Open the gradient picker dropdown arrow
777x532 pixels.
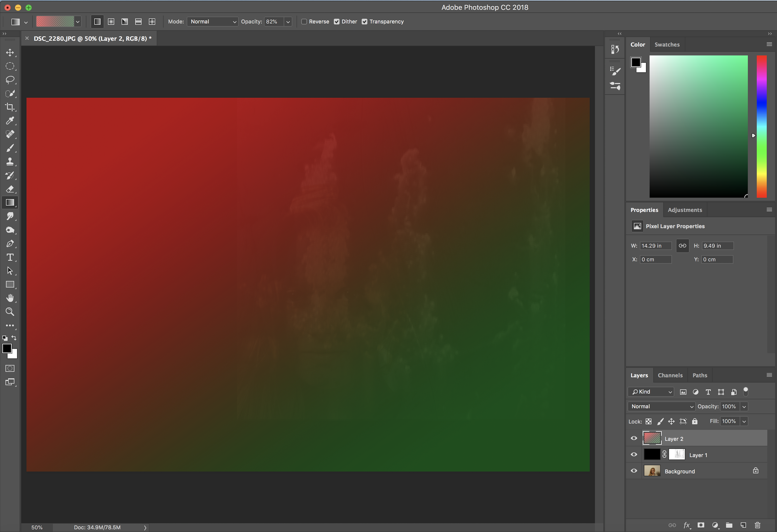point(78,22)
